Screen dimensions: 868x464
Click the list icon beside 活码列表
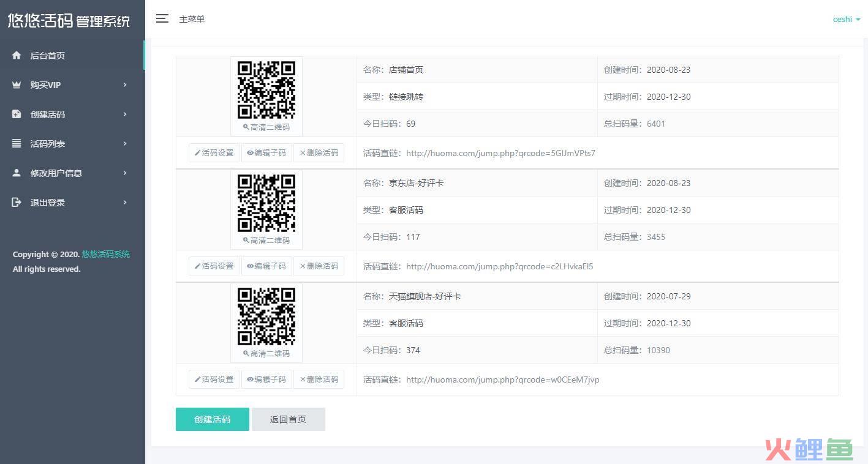(x=17, y=143)
